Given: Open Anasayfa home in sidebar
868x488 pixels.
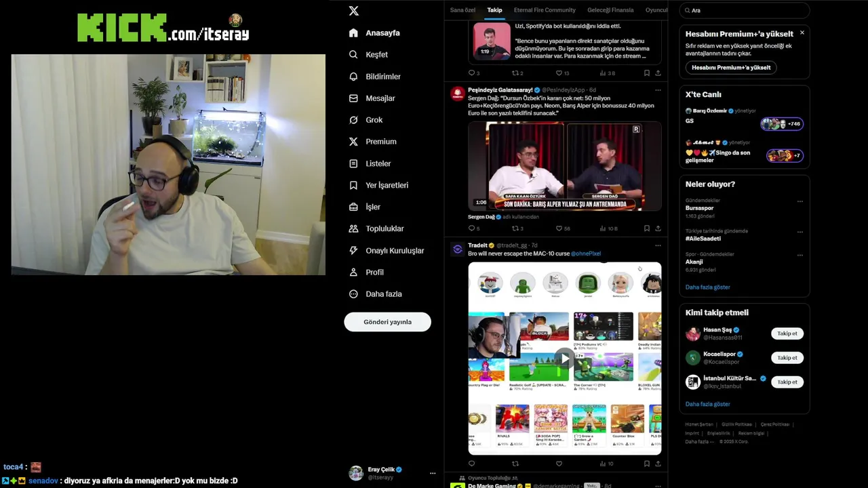Looking at the screenshot, I should [x=374, y=33].
